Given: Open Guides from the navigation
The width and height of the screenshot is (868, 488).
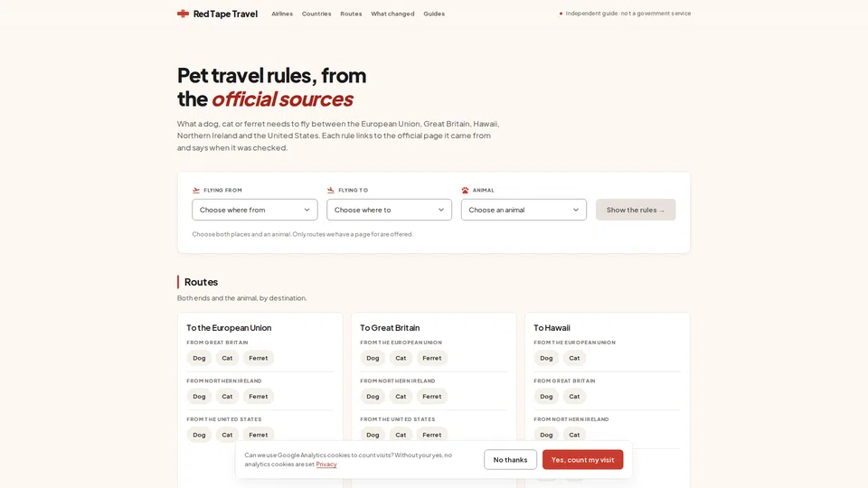Looking at the screenshot, I should click(434, 14).
